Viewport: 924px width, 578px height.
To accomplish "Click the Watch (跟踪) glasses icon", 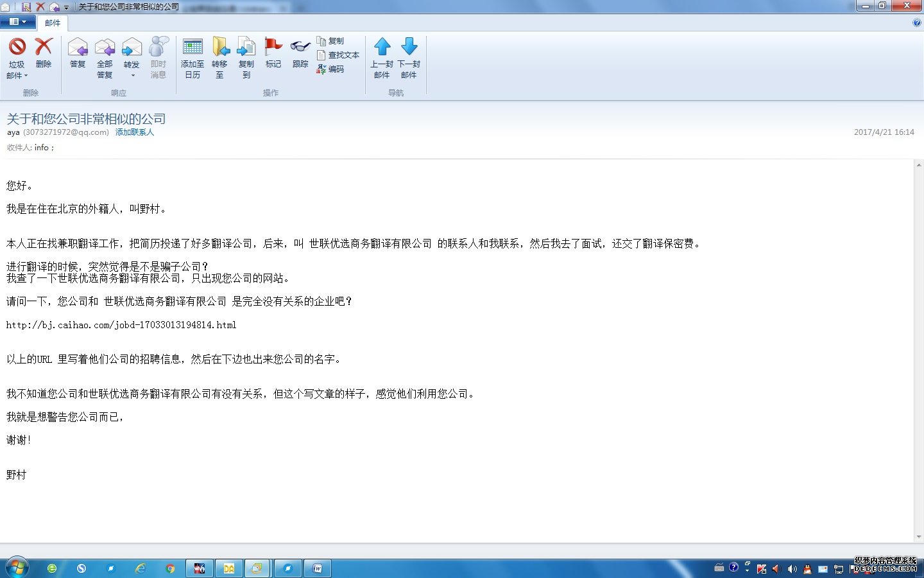I will [300, 49].
